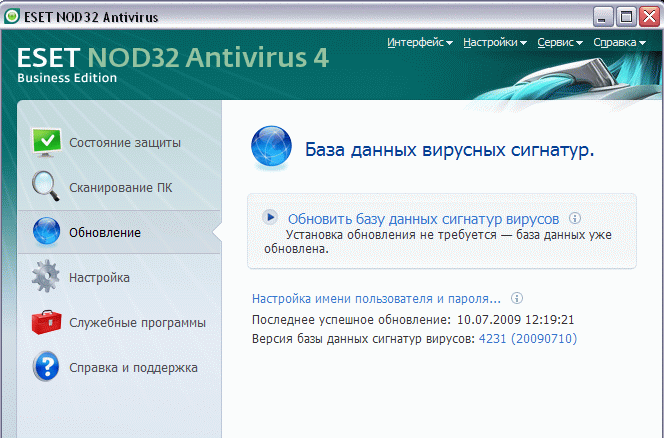The width and height of the screenshot is (664, 438).
Task: Minimize the ESET NOD32 window
Action: pyautogui.click(x=603, y=17)
